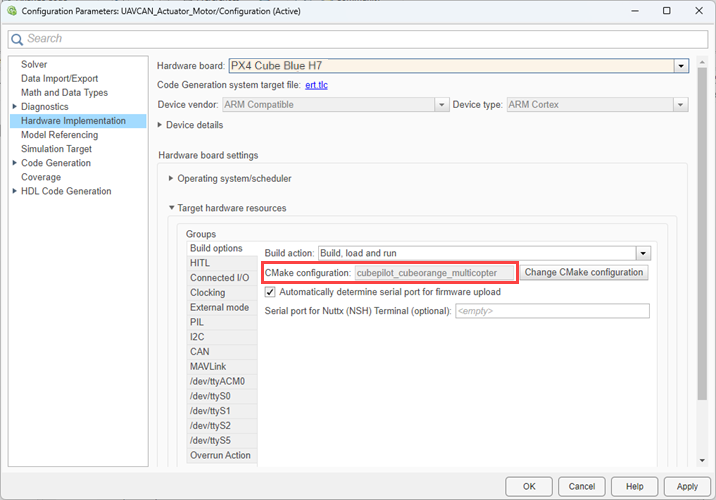Image resolution: width=716 pixels, height=500 pixels.
Task: Expand the Device details section
Action: click(162, 125)
